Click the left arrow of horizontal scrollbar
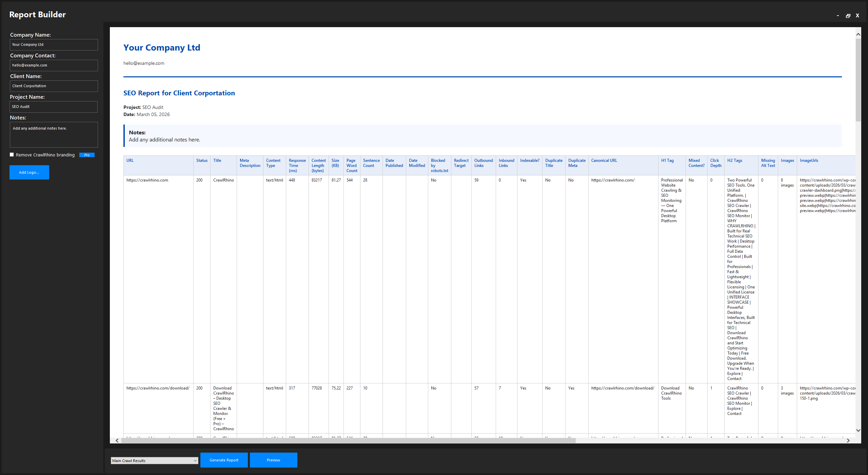 click(117, 440)
